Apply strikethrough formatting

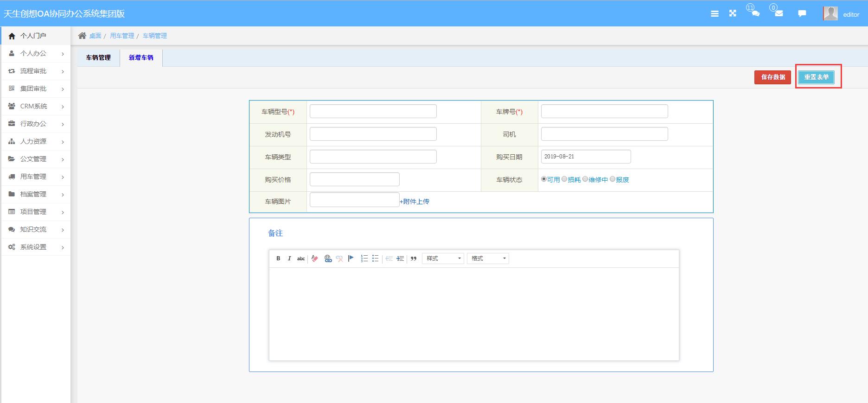pos(301,258)
